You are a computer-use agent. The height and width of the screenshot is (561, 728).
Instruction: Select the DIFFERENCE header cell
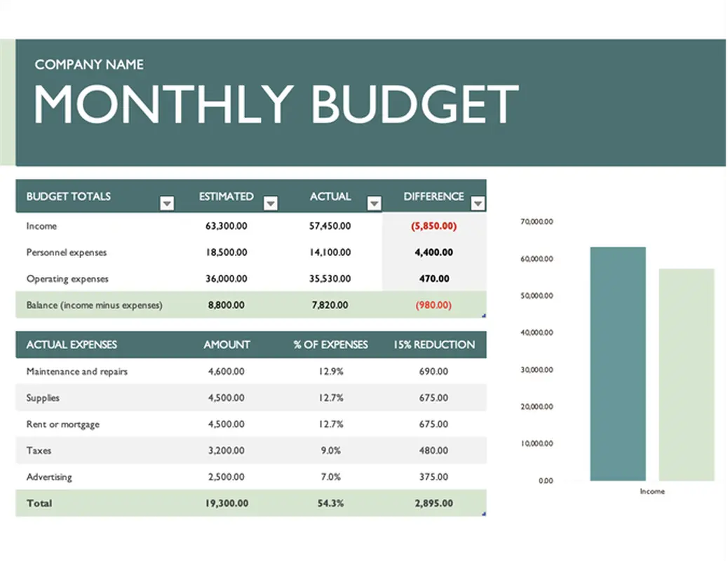tap(434, 196)
